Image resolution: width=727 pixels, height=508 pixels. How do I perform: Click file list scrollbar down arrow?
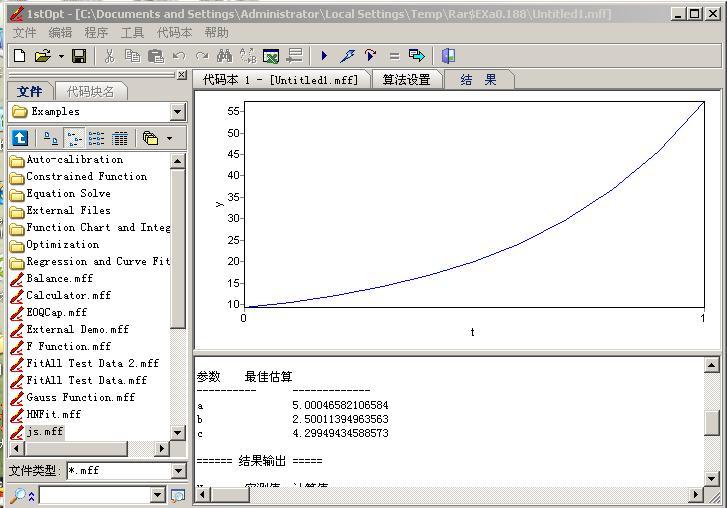pyautogui.click(x=178, y=433)
